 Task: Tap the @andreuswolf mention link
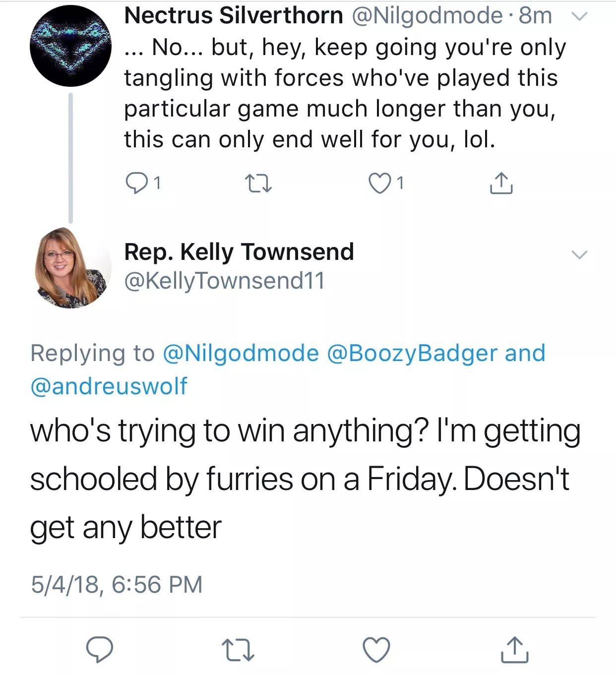109,386
